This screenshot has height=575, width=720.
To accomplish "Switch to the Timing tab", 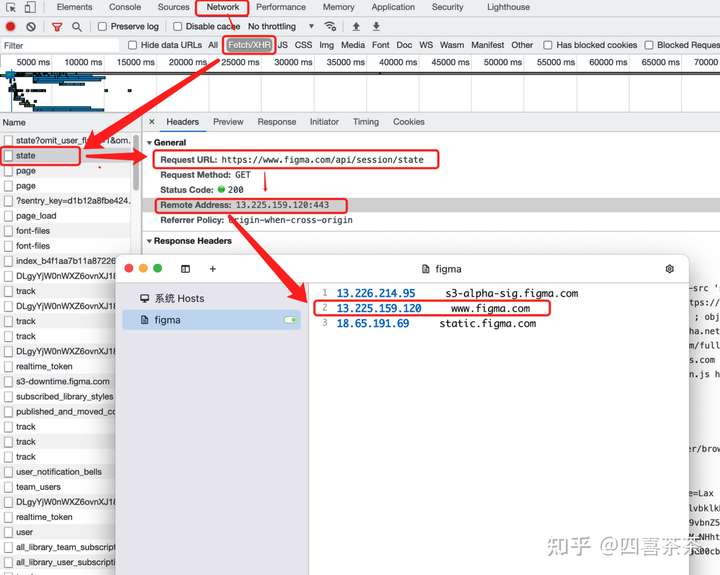I will (x=366, y=122).
